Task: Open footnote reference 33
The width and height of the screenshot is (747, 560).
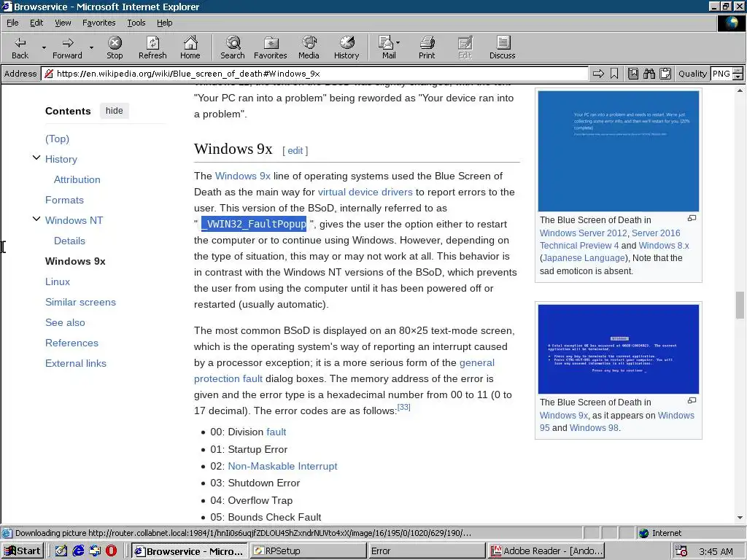Action: [x=403, y=407]
